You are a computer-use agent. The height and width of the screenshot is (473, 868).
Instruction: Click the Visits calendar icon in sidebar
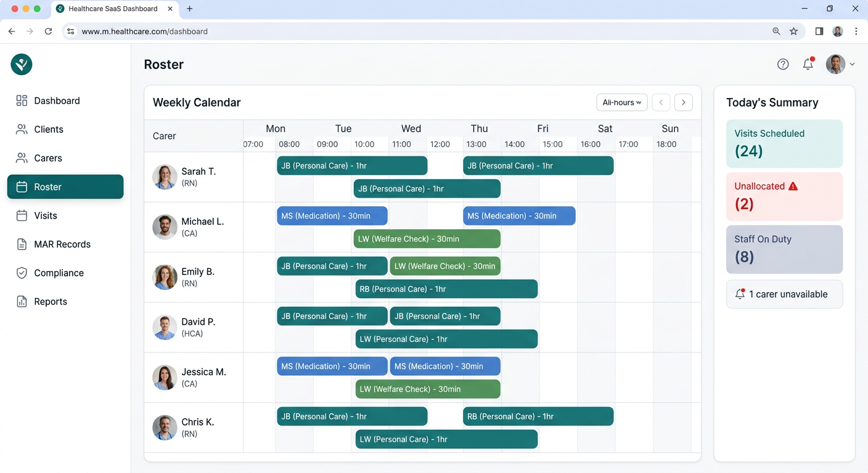tap(22, 216)
